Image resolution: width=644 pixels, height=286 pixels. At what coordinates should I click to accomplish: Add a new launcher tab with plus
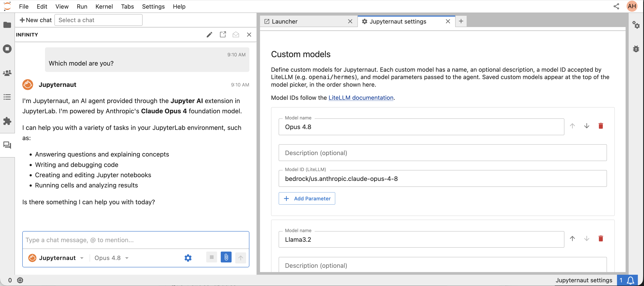(x=461, y=21)
